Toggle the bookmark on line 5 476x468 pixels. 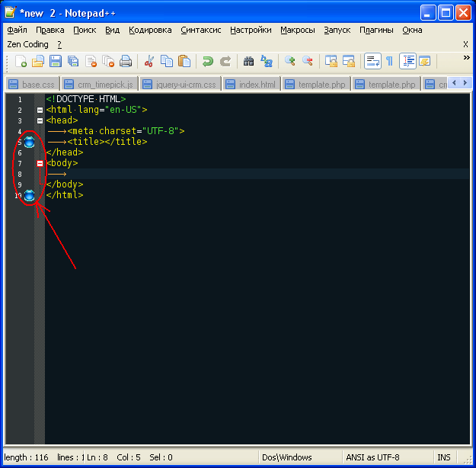pyautogui.click(x=29, y=142)
